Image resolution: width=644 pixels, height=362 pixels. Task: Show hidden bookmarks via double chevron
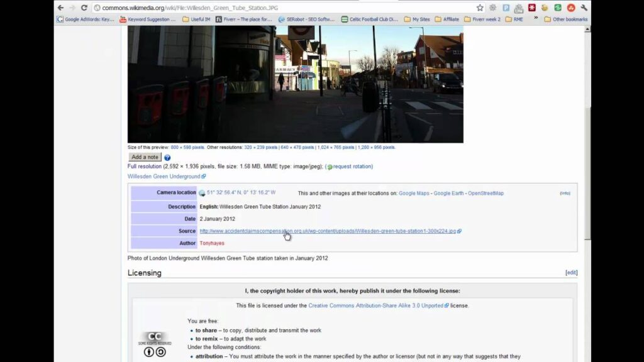point(536,18)
